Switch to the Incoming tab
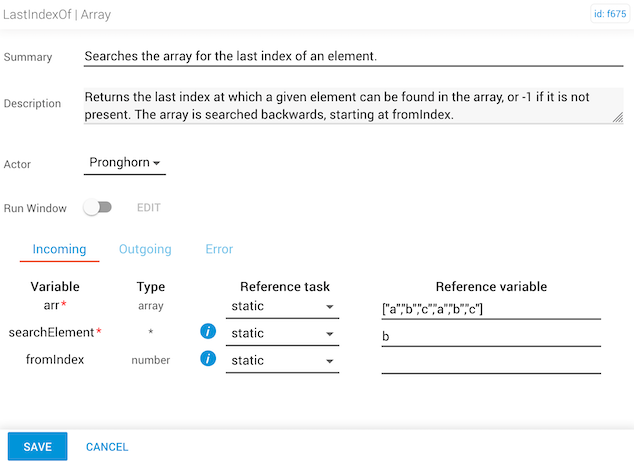The width and height of the screenshot is (634, 462). click(59, 249)
